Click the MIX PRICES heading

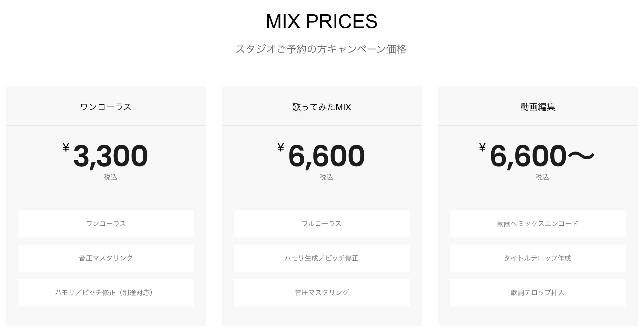[x=321, y=22]
